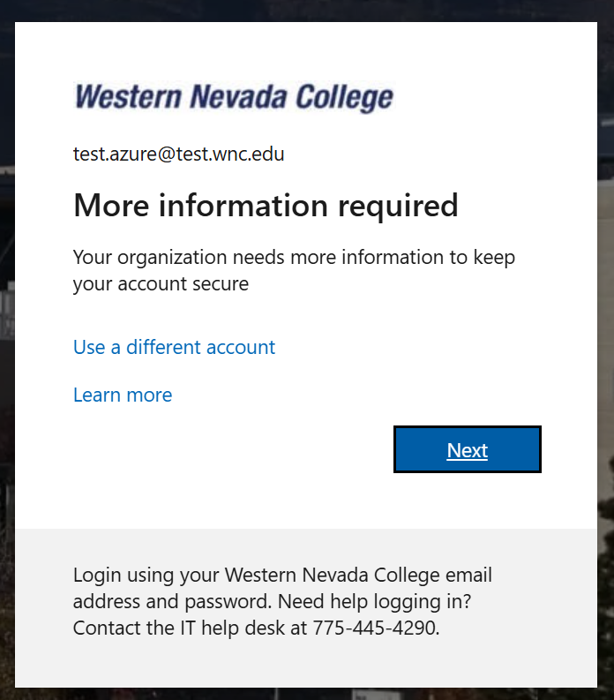Image resolution: width=614 pixels, height=700 pixels.
Task: Click the "Login using your Western Nevada" footer line
Action: coord(282,576)
